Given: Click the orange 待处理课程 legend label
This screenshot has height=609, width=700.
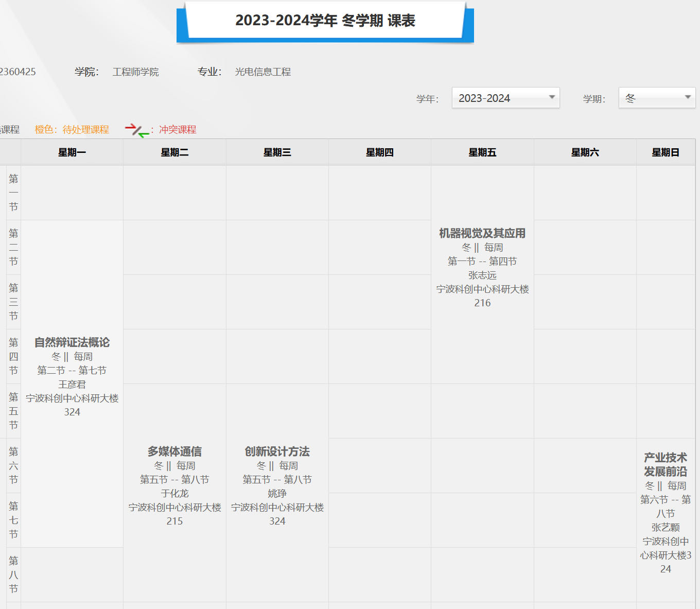Looking at the screenshot, I should tap(72, 130).
